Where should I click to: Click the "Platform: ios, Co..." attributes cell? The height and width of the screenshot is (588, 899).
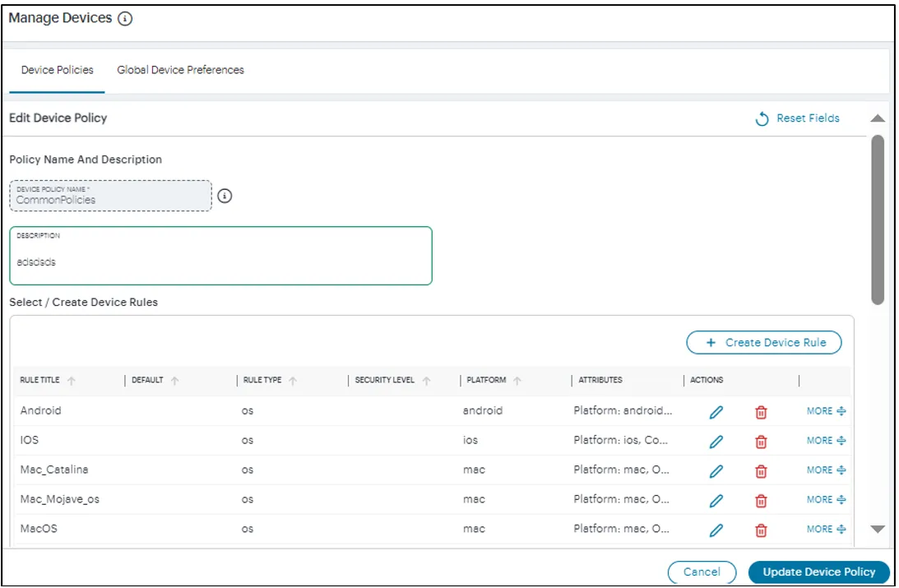click(x=620, y=440)
